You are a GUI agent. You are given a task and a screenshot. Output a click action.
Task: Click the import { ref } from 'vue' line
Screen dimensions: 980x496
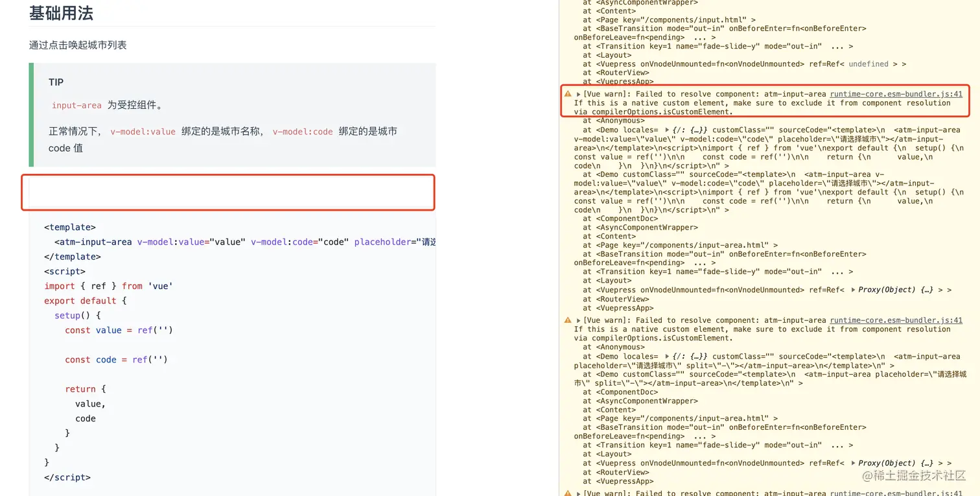[109, 286]
